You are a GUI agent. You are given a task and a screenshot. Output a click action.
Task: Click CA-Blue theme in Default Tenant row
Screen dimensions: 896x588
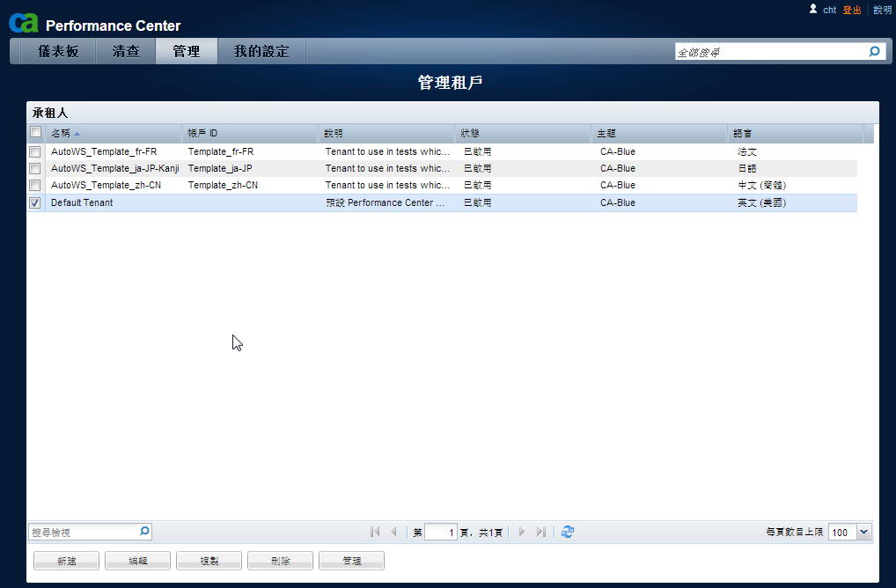[x=618, y=202]
